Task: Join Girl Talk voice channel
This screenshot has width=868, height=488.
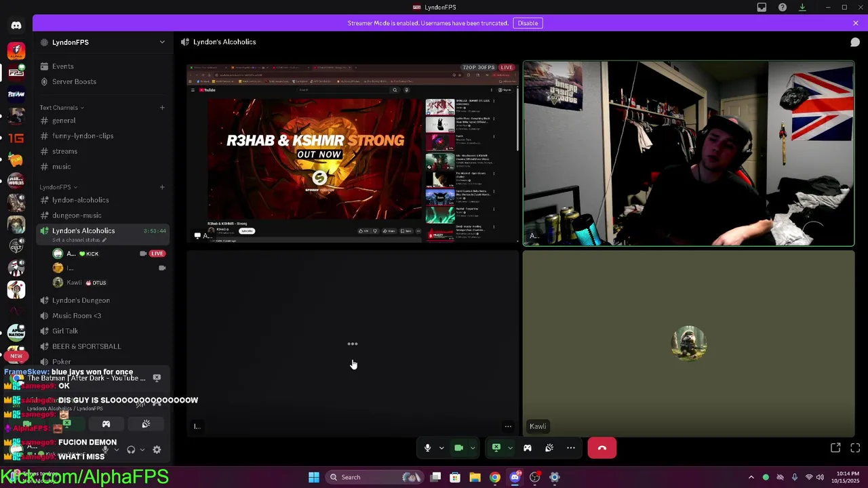Action: 103,331
